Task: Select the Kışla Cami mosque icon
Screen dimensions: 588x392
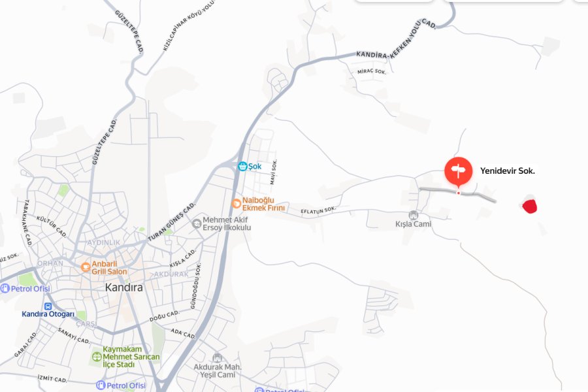Action: [414, 216]
